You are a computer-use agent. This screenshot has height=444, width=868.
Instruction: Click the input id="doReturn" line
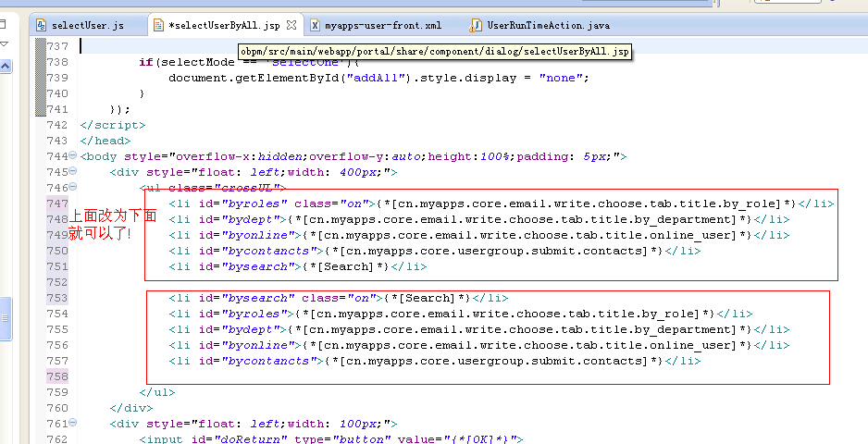click(331, 439)
